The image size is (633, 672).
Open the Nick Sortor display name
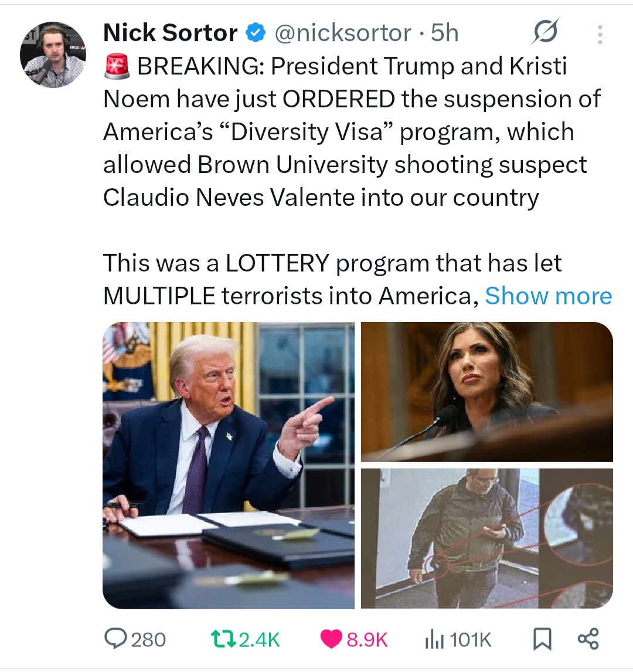coord(170,33)
